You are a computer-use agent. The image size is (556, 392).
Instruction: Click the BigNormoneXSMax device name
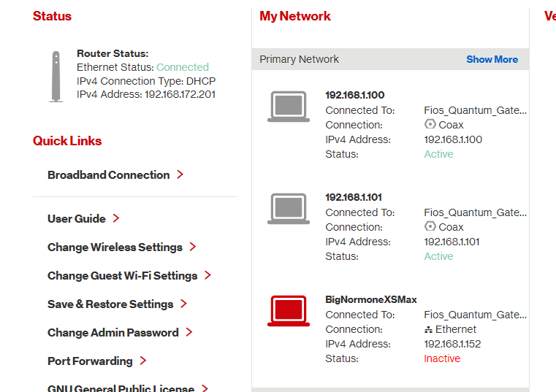pyautogui.click(x=371, y=299)
